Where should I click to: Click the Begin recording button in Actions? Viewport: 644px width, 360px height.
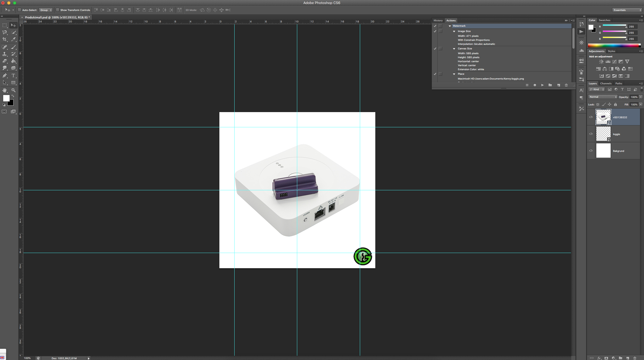tap(535, 85)
